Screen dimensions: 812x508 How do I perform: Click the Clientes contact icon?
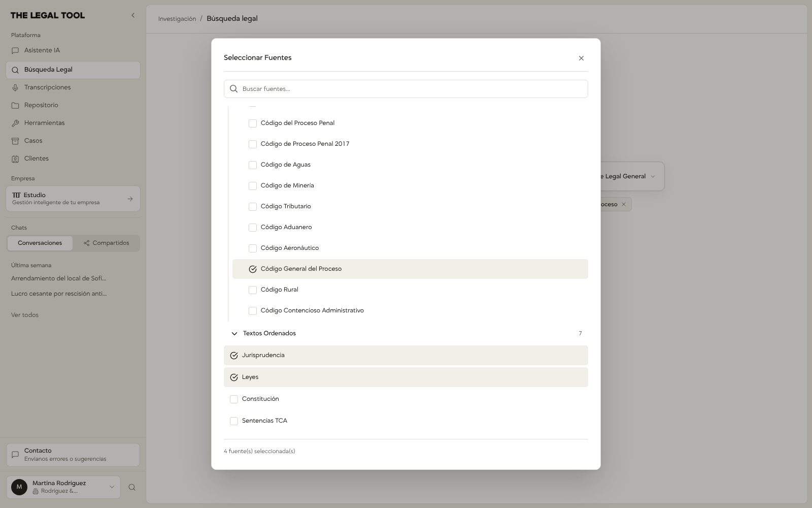tap(15, 159)
